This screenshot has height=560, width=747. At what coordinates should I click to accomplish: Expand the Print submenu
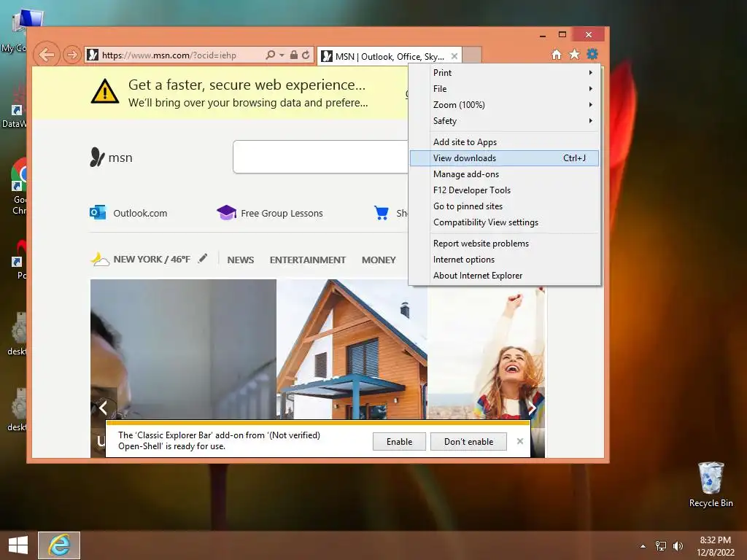[x=504, y=73]
